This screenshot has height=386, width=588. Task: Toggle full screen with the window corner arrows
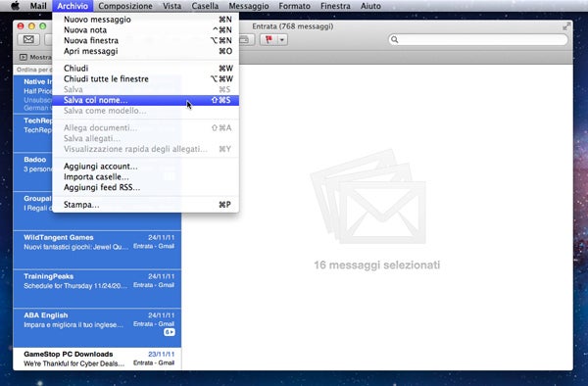(x=566, y=26)
